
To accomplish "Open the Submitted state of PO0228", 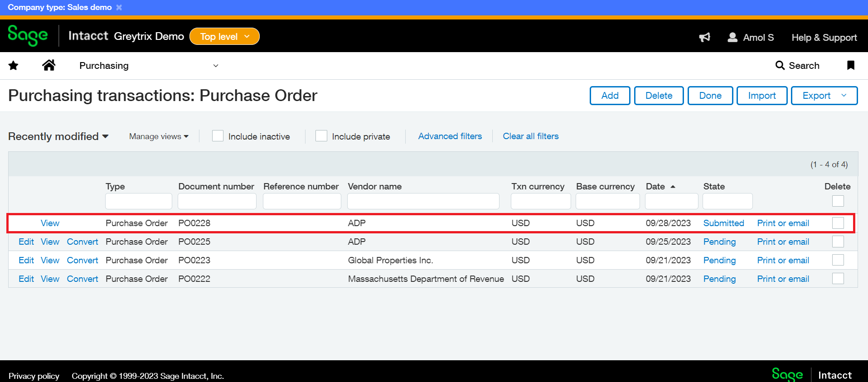I will point(723,223).
